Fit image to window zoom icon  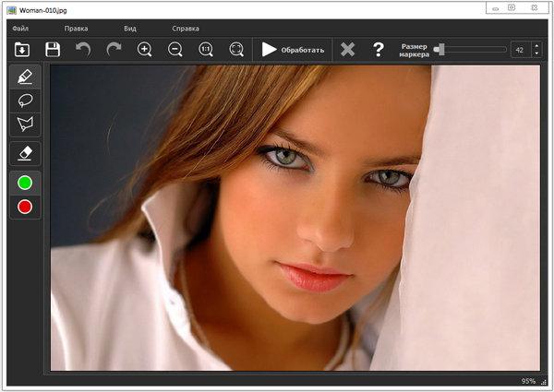(x=236, y=49)
